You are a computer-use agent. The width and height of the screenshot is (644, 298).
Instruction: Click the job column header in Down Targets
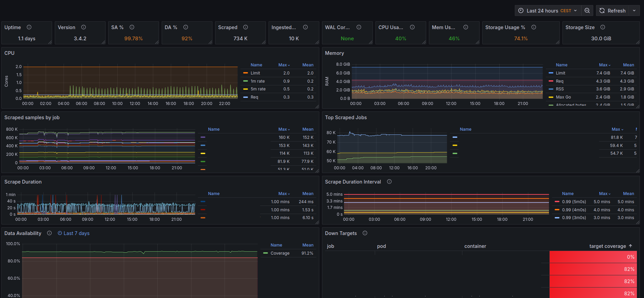tap(330, 246)
